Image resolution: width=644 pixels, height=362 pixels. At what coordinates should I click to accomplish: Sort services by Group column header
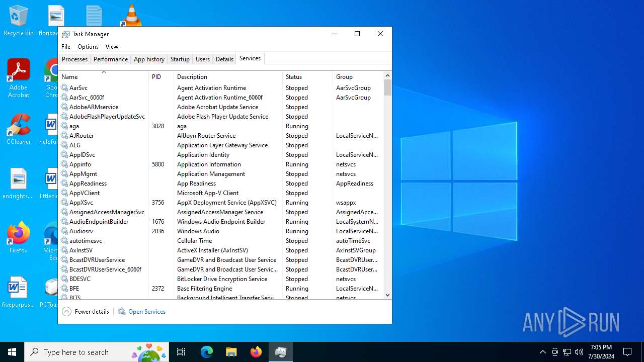click(x=358, y=77)
